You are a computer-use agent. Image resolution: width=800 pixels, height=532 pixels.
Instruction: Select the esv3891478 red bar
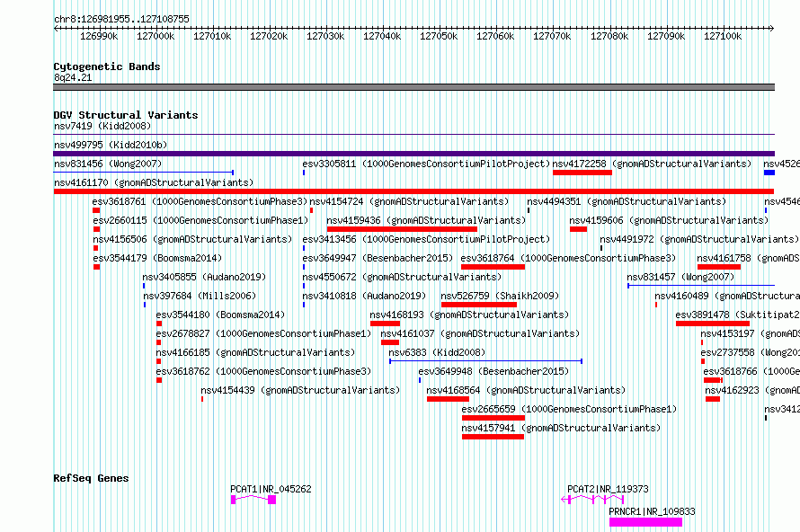click(x=713, y=324)
